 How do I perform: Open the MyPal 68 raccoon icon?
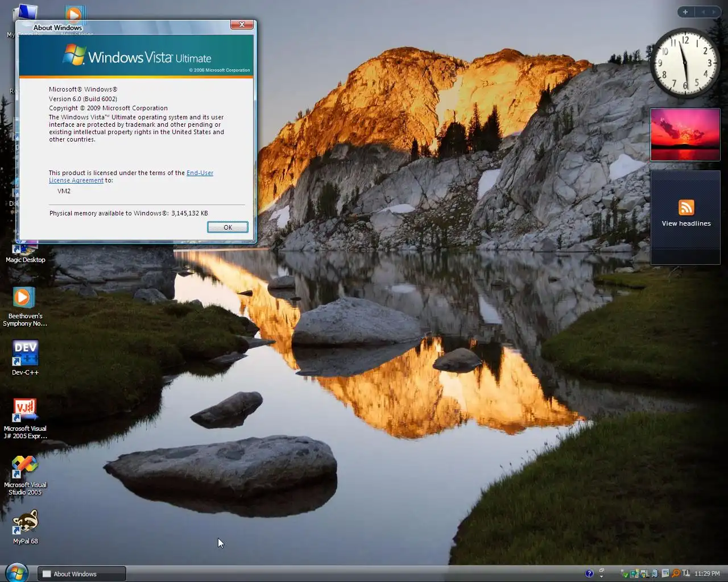coord(25,527)
